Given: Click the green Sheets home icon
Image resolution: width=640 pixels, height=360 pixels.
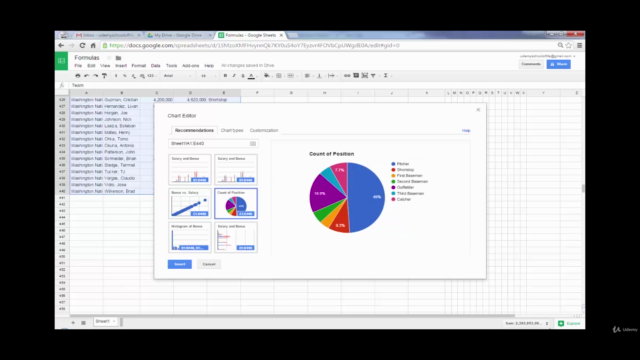Looking at the screenshot, I should [x=61, y=61].
